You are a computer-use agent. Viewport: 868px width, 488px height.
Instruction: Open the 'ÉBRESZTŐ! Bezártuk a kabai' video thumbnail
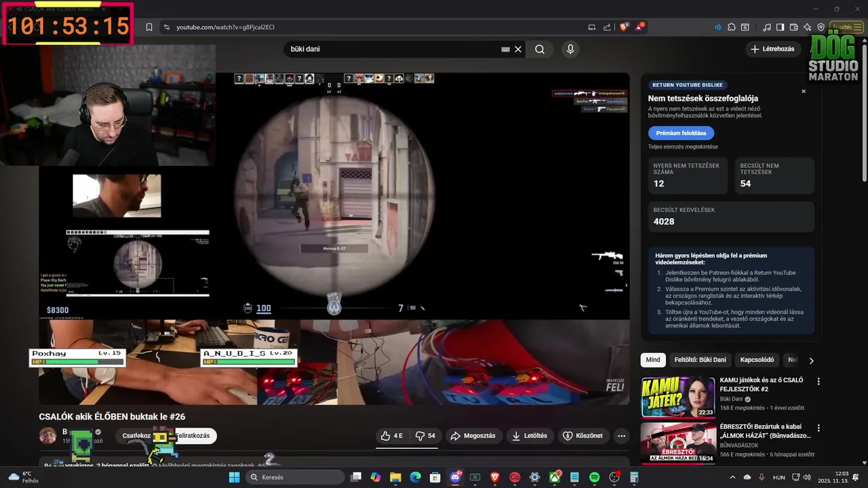tap(678, 444)
